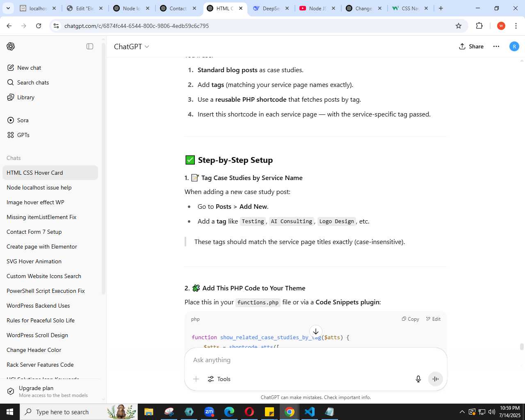
Task: Open GPTs from sidebar
Action: click(50, 135)
